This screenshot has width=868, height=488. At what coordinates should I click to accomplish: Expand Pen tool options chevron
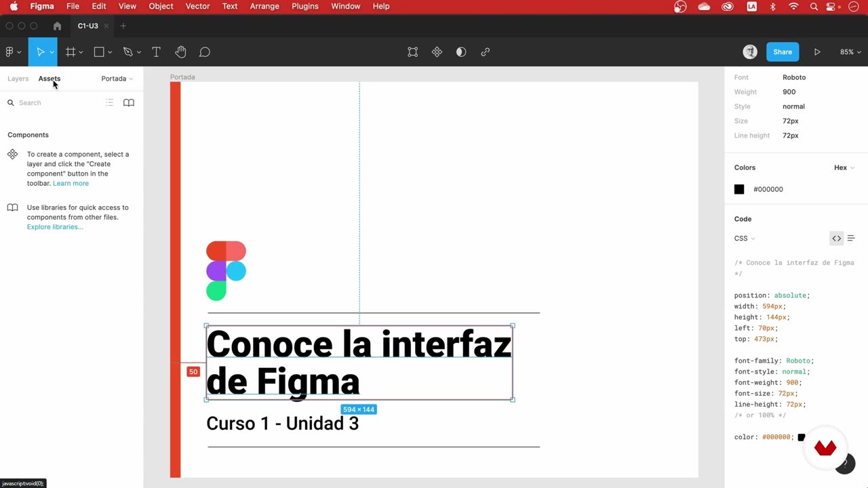pyautogui.click(x=139, y=52)
